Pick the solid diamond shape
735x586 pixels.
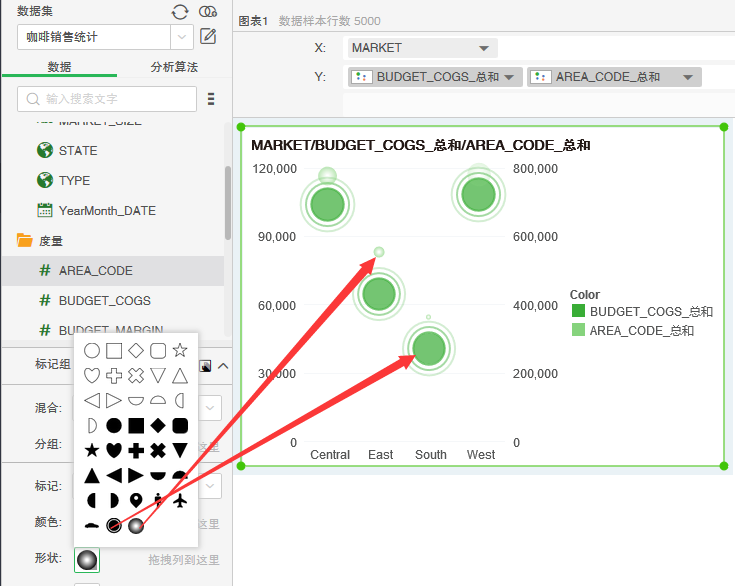158,425
